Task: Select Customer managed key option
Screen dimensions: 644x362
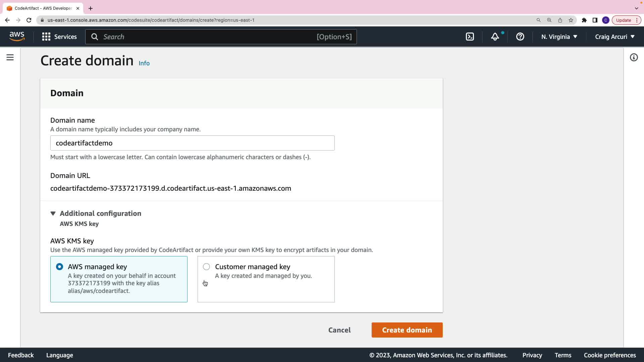Action: (x=207, y=267)
